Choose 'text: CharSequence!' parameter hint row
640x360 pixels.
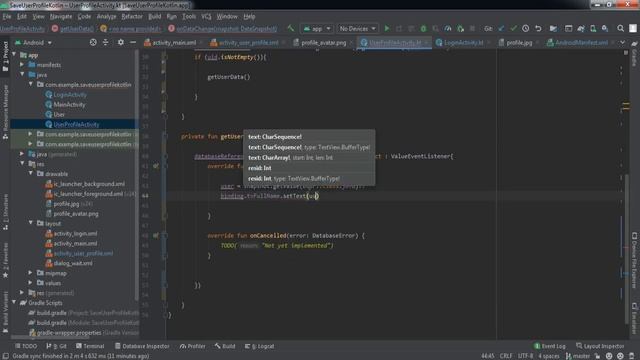309,137
